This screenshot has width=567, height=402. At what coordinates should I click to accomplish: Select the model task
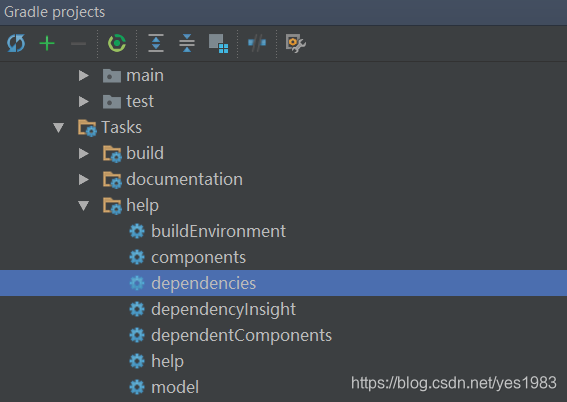pyautogui.click(x=175, y=388)
